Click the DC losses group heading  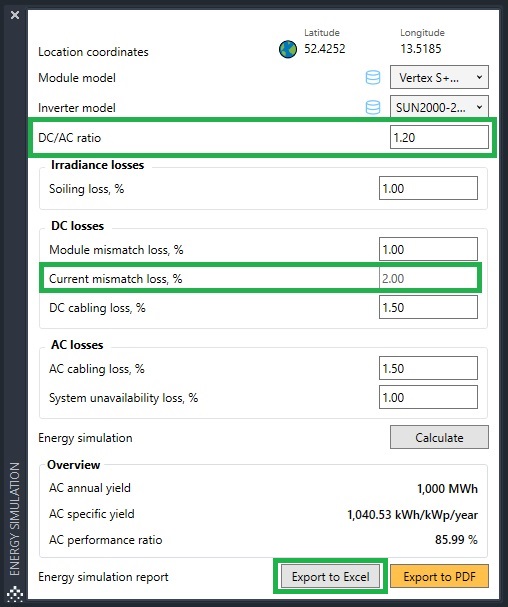[x=77, y=226]
